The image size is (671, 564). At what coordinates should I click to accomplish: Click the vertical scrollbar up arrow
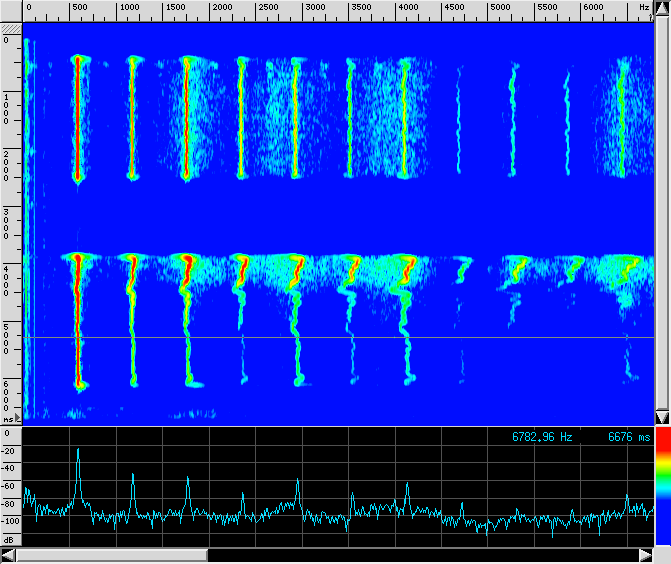coord(661,8)
